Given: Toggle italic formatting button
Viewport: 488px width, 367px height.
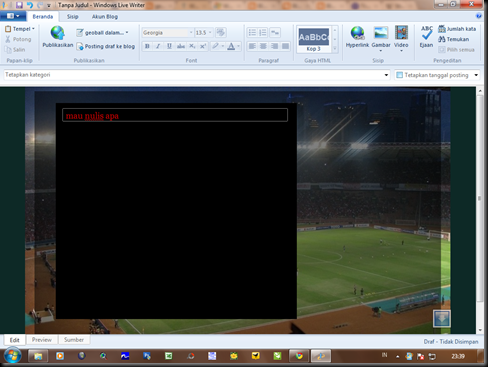Looking at the screenshot, I should click(158, 46).
